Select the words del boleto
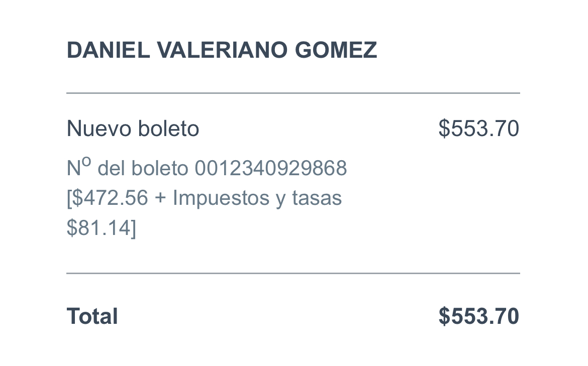Viewport: 588px width, 366px height. click(143, 168)
